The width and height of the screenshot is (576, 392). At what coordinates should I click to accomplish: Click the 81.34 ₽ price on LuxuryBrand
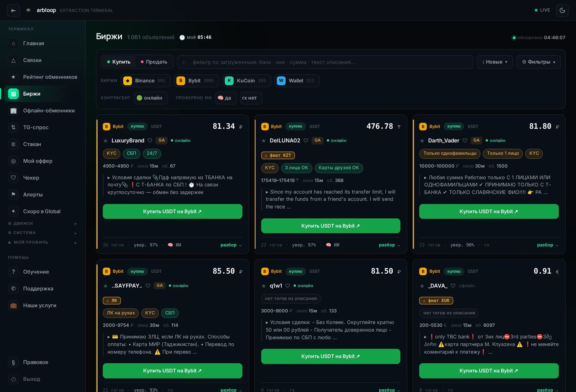[x=228, y=126]
